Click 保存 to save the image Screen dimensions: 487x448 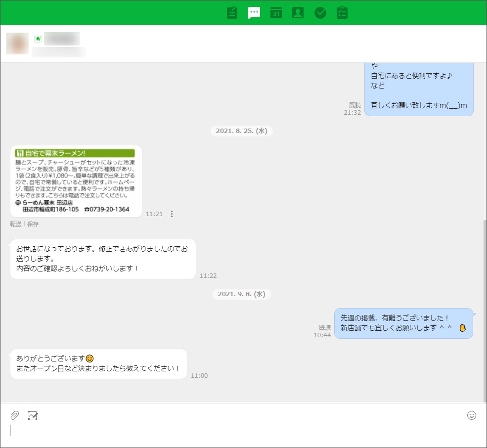click(x=33, y=224)
